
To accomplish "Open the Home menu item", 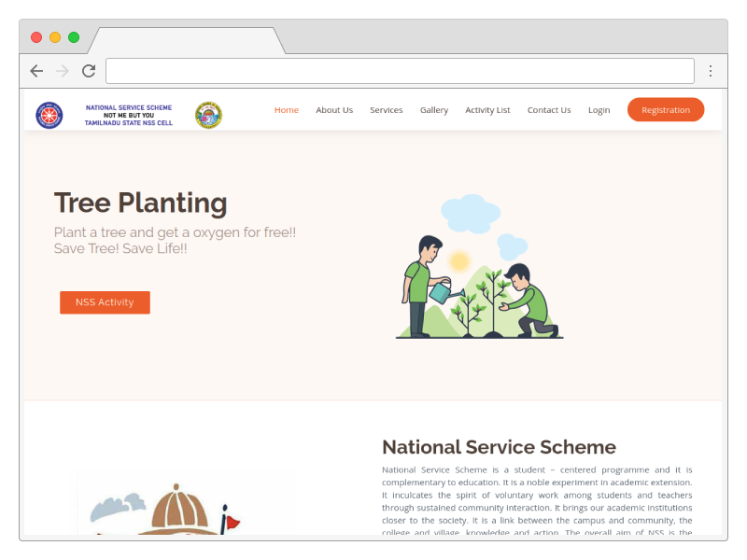I will coord(287,110).
